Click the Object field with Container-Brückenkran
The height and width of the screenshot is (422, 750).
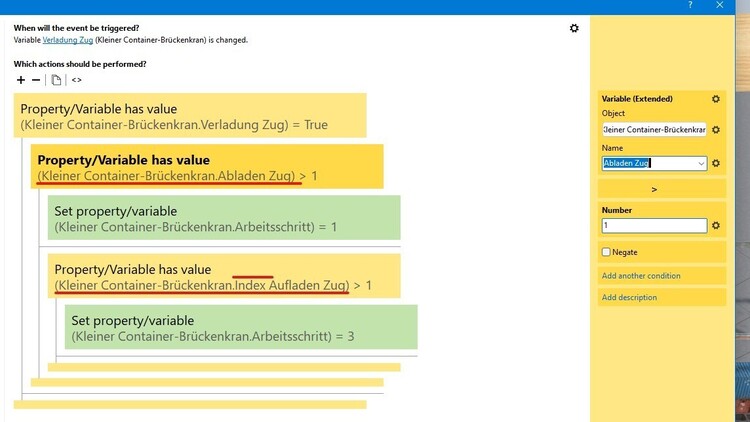(x=654, y=130)
